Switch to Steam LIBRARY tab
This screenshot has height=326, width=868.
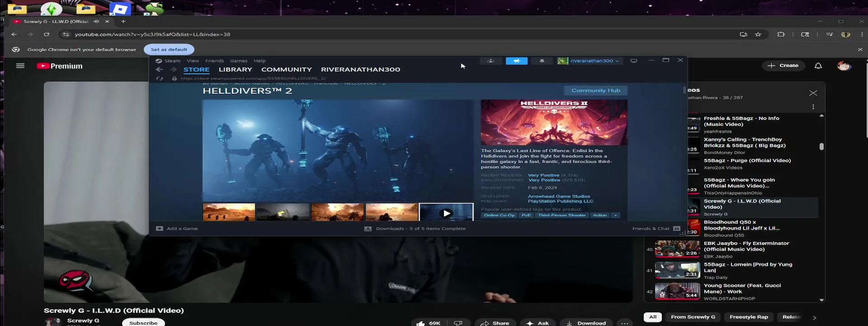tap(235, 69)
